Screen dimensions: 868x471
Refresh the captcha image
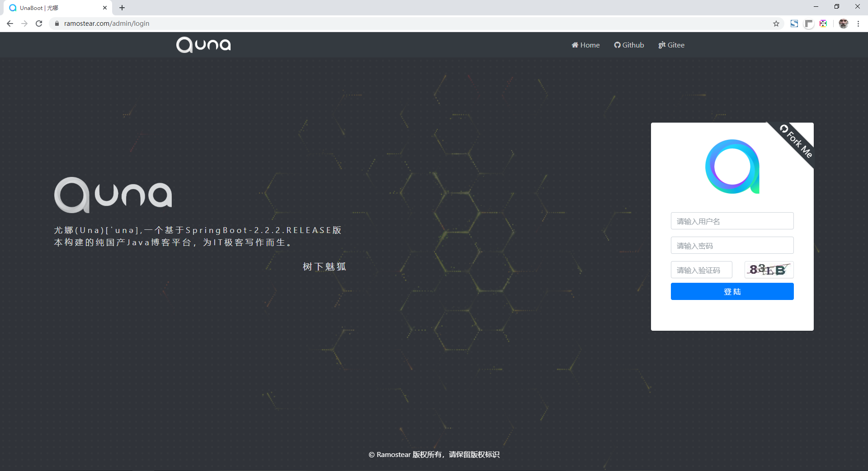tap(769, 270)
